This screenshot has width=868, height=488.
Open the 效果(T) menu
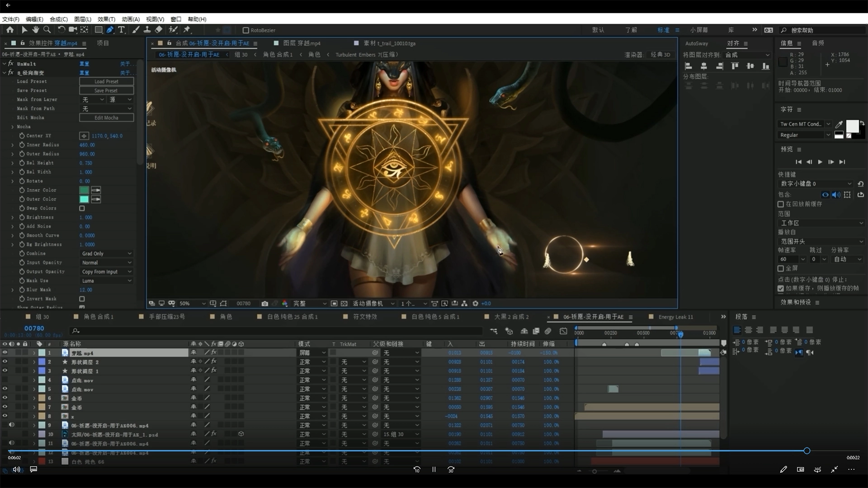click(106, 19)
